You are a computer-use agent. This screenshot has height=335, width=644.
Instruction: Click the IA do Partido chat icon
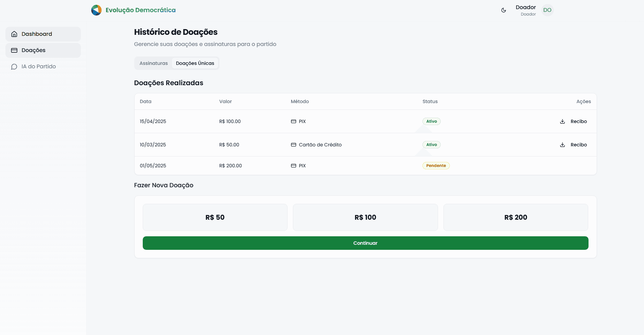tap(14, 67)
